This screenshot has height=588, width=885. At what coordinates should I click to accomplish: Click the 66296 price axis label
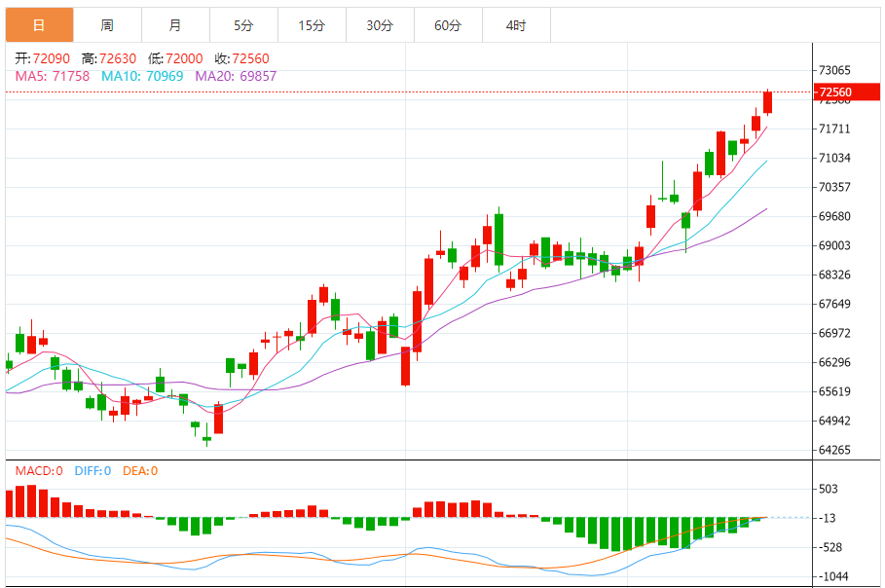click(x=834, y=362)
